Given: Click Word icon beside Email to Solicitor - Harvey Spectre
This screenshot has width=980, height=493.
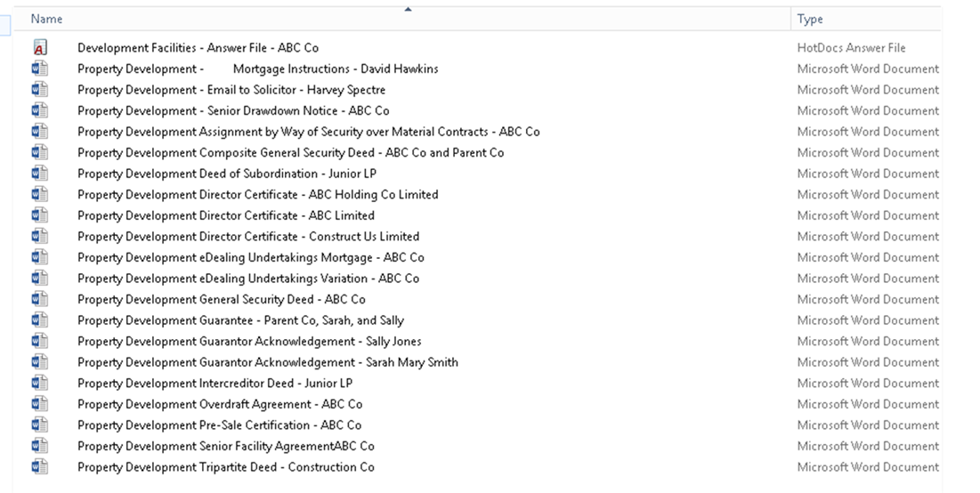Looking at the screenshot, I should click(x=40, y=89).
